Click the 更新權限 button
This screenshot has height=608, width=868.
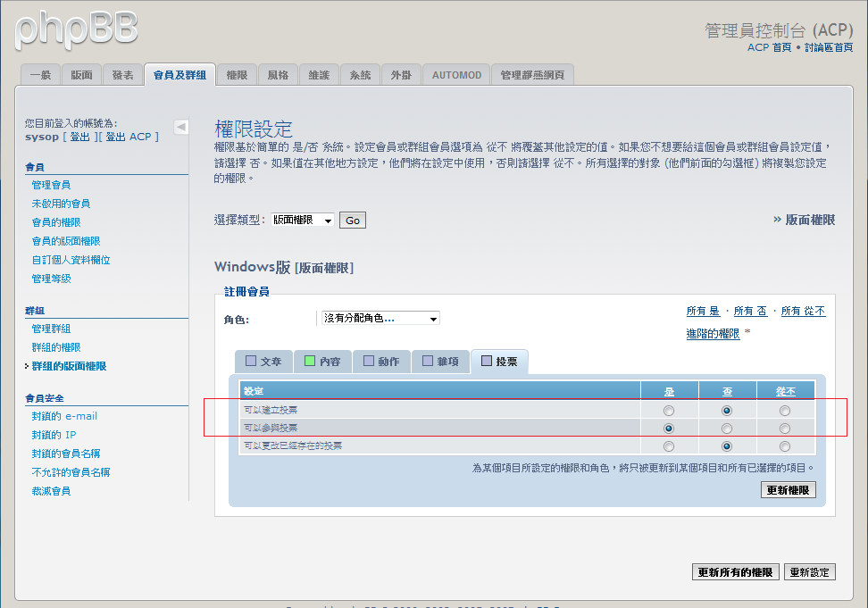[x=788, y=490]
